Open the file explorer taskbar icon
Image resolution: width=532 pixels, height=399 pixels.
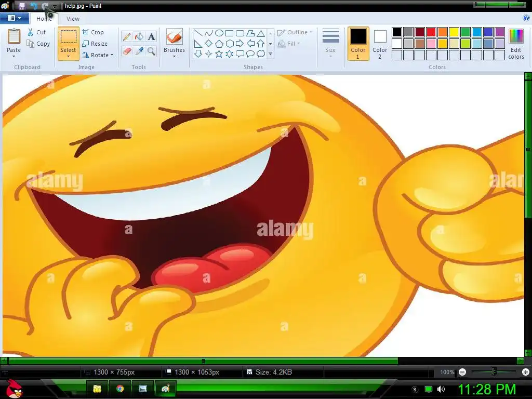(x=97, y=389)
